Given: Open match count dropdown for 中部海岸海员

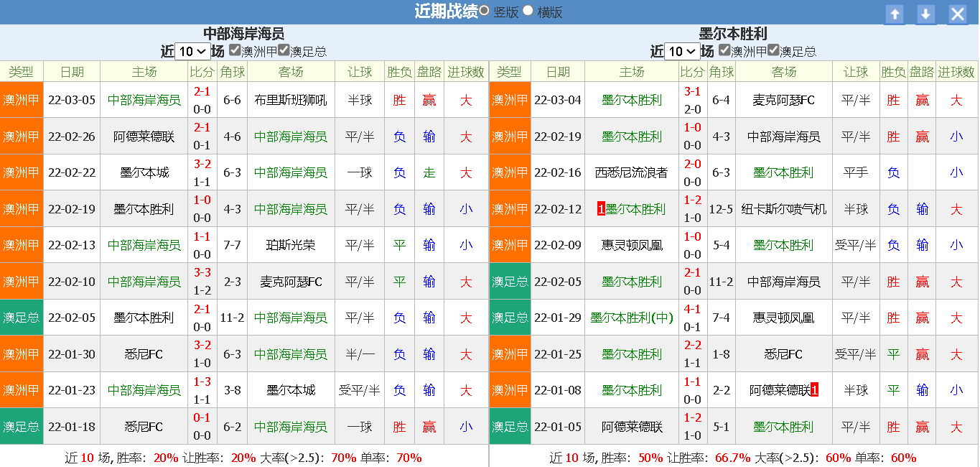Looking at the screenshot, I should 192,52.
